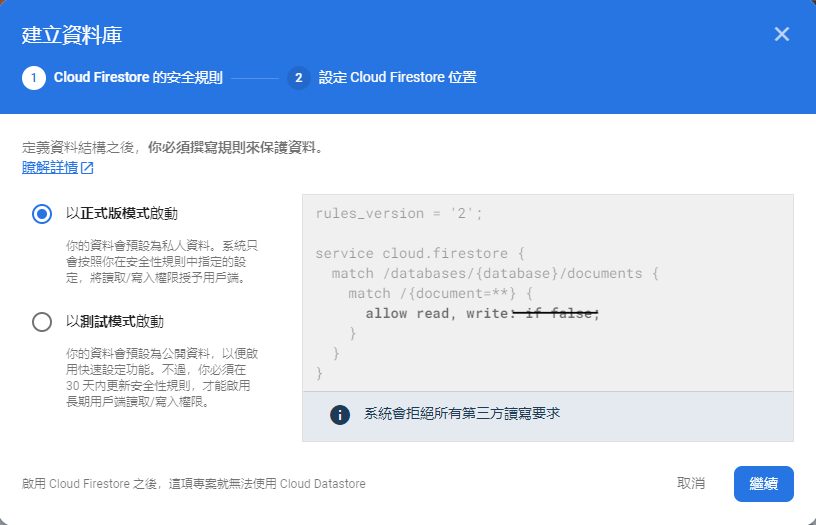Open the 瞭解詳情 link
Screen dimensions: 816x525
[x=50, y=168]
